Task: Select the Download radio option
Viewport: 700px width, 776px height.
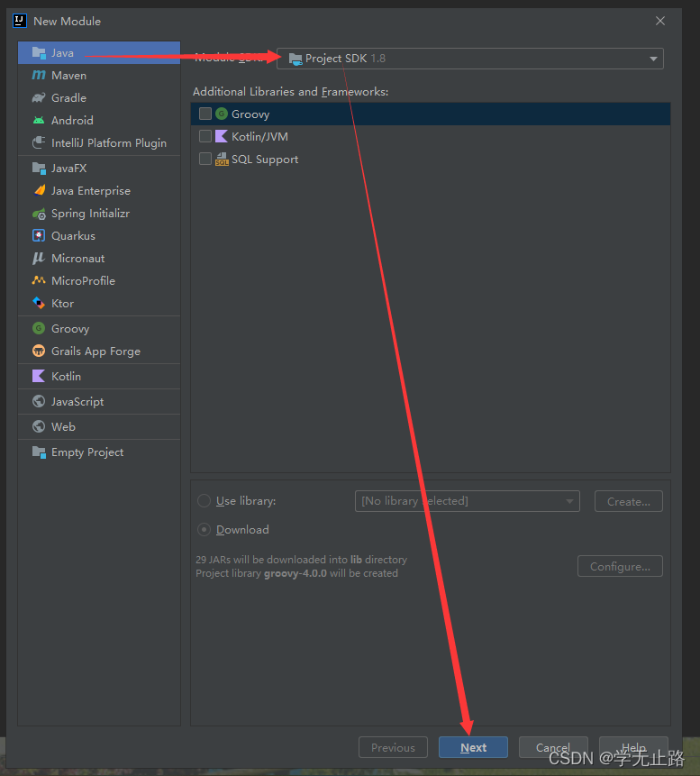Action: pos(204,530)
